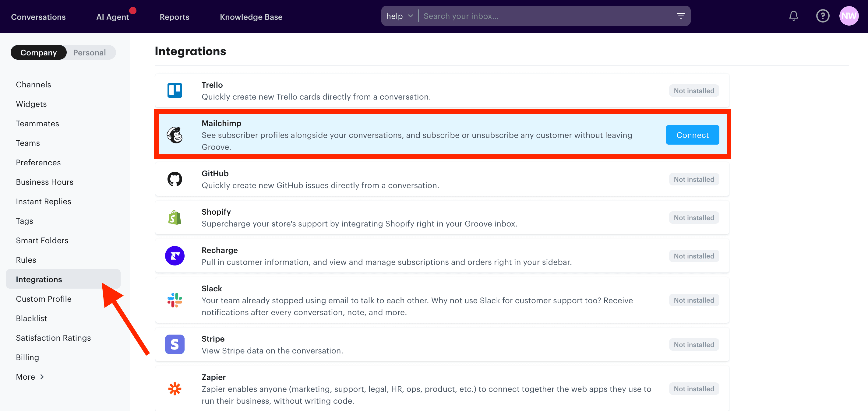Click the Mailchimp monkey icon
The height and width of the screenshot is (411, 868).
pos(175,135)
